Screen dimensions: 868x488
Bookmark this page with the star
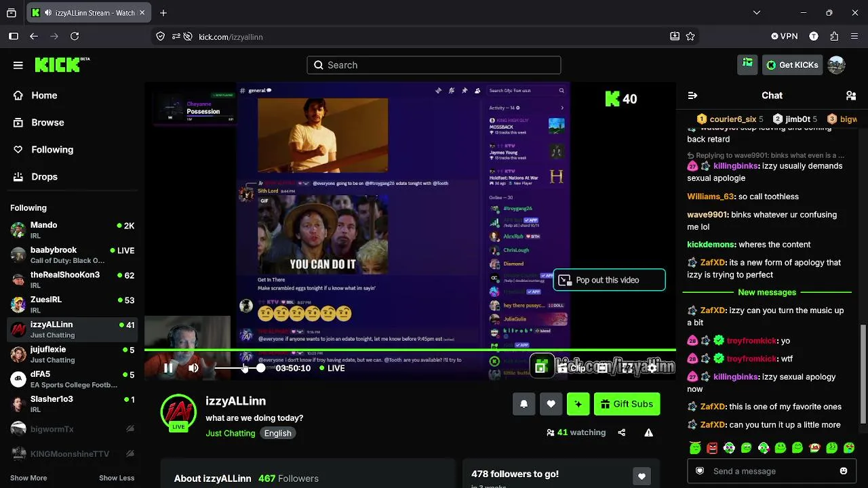tap(690, 37)
